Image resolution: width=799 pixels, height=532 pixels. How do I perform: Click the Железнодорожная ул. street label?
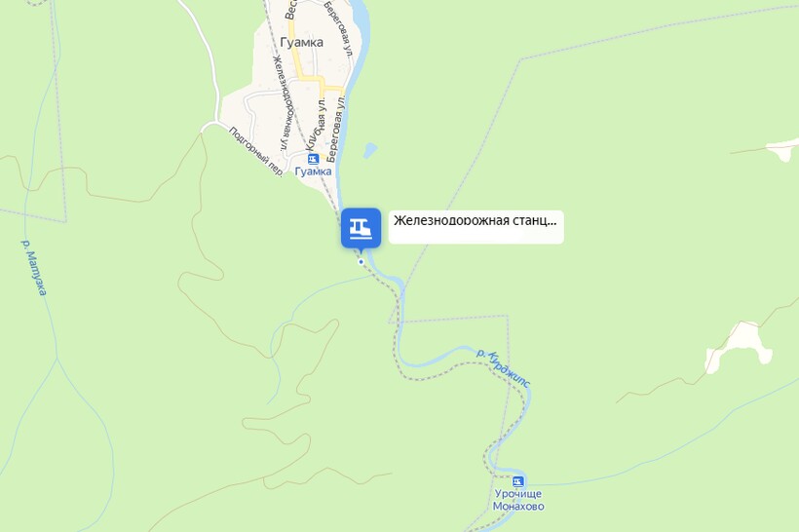(282, 104)
